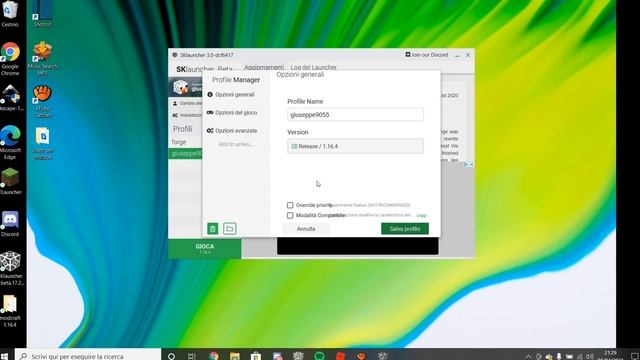Open modcraft 1.16.4 desktop folder
Screen dimensions: 640x360
[x=10, y=311]
